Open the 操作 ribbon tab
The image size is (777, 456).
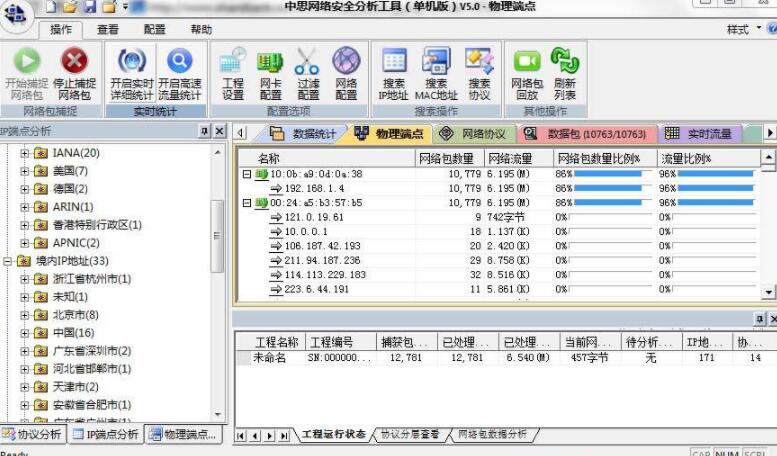pos(61,30)
